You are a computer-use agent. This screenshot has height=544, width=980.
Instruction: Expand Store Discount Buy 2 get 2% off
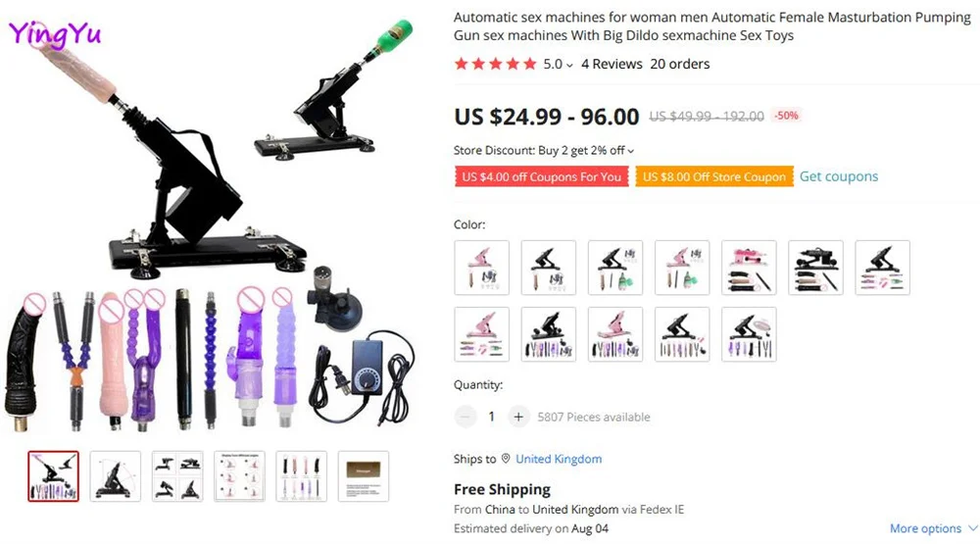click(544, 151)
